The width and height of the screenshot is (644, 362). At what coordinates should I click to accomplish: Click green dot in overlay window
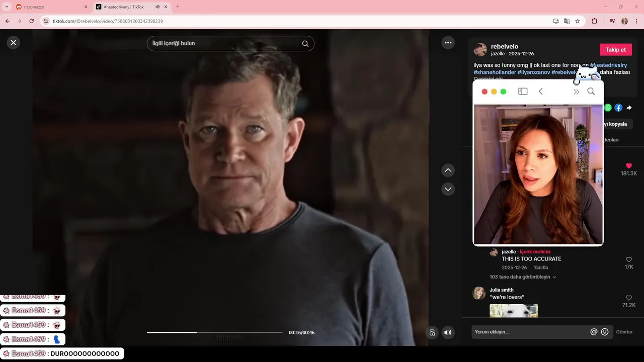[503, 92]
